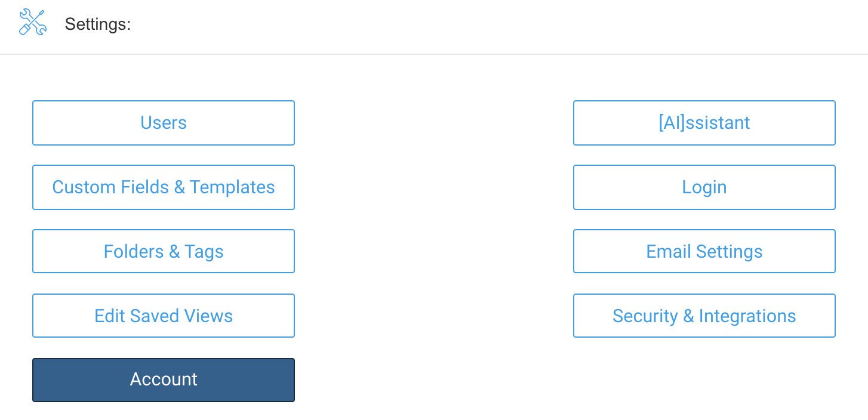Go to Email Settings

click(x=704, y=252)
